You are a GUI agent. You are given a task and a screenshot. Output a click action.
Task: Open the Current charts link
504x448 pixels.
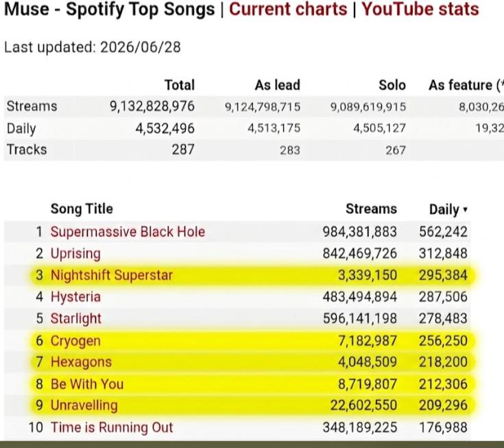(288, 9)
